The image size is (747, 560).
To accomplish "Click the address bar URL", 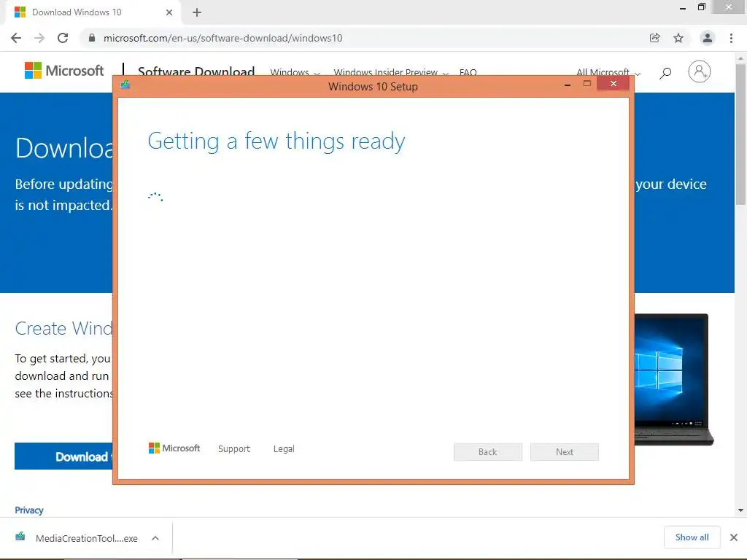I will pyautogui.click(x=222, y=38).
